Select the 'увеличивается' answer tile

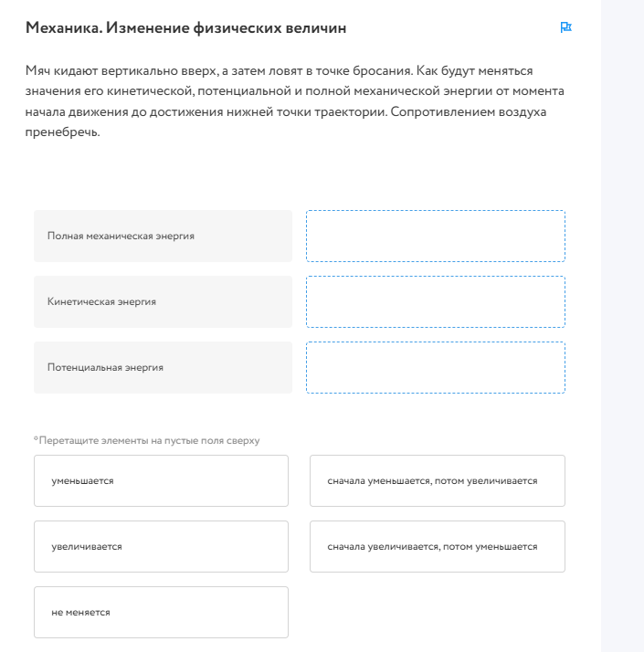coord(161,546)
